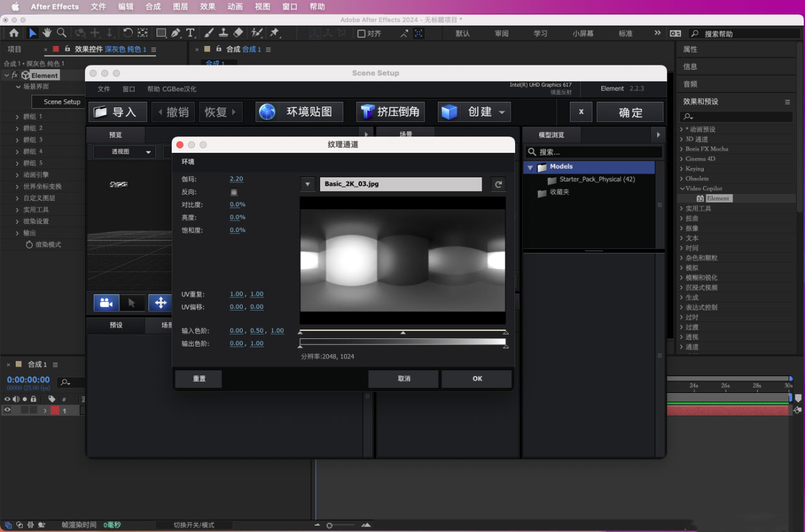Switch to the 项目 panel tab

coord(14,49)
